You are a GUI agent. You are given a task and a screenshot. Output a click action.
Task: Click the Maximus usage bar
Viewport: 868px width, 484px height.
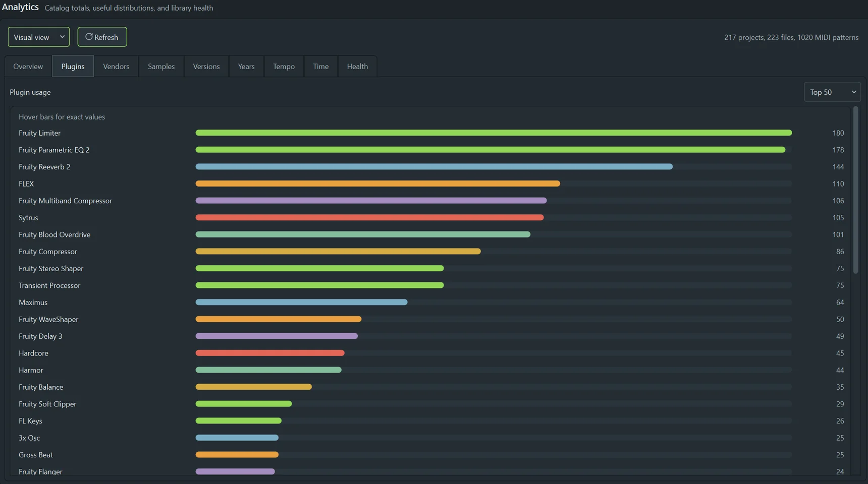click(x=301, y=302)
